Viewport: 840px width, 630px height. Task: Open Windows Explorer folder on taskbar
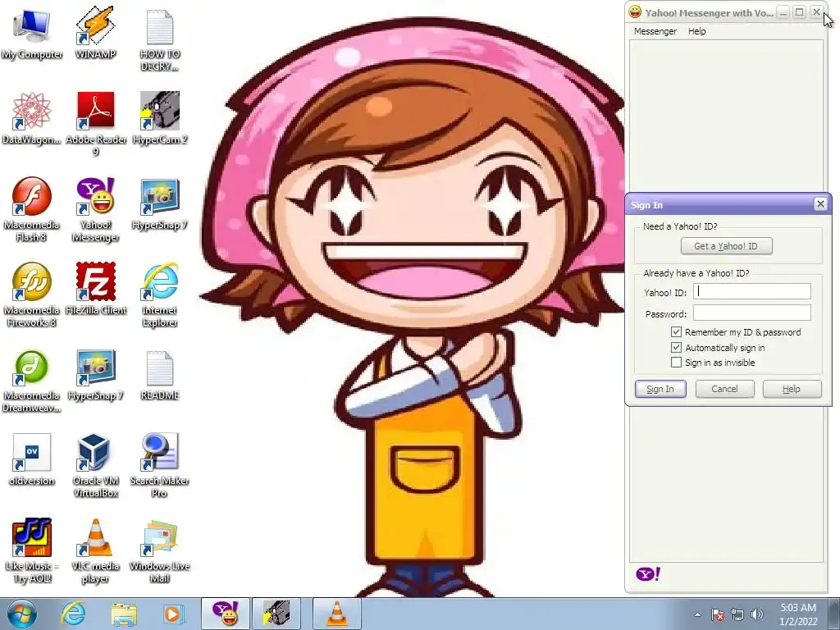point(124,614)
